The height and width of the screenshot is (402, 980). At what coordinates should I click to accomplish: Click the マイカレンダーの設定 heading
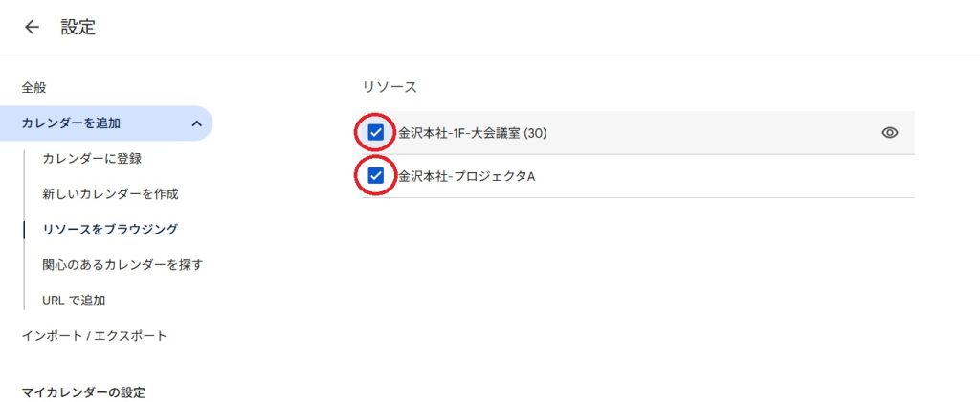(x=83, y=392)
